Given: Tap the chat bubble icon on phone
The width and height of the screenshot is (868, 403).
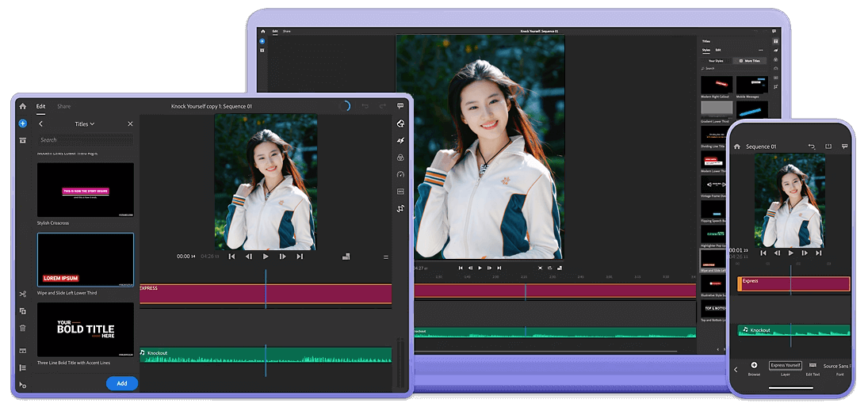Looking at the screenshot, I should (x=845, y=146).
